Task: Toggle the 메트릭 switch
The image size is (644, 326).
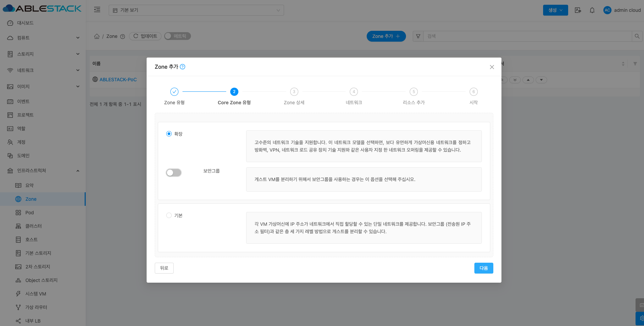Action: pos(177,36)
